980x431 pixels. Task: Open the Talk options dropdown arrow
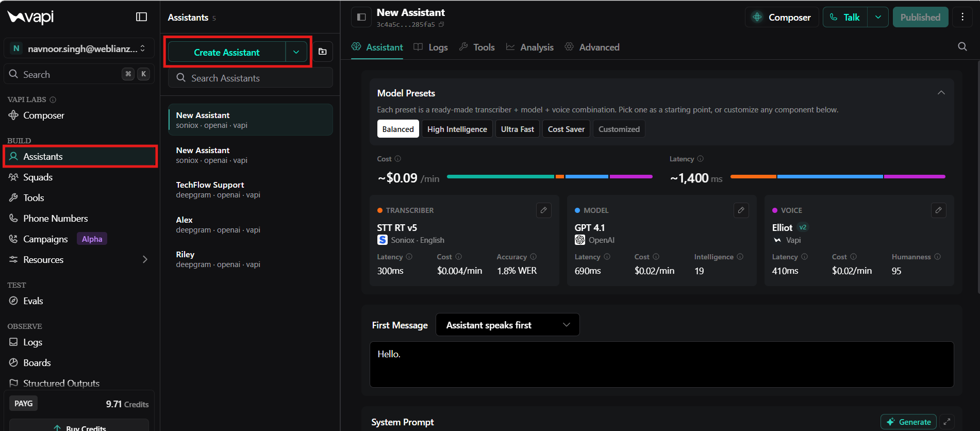coord(878,17)
